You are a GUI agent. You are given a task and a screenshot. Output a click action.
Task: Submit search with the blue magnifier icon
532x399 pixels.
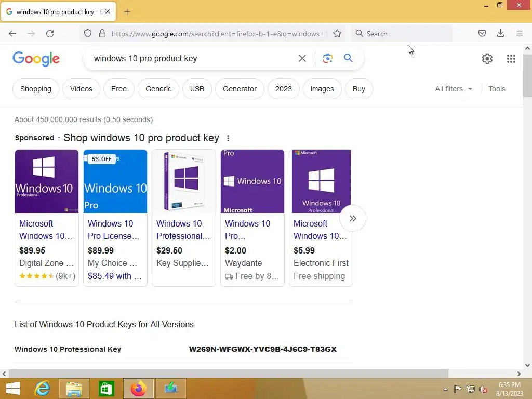348,58
